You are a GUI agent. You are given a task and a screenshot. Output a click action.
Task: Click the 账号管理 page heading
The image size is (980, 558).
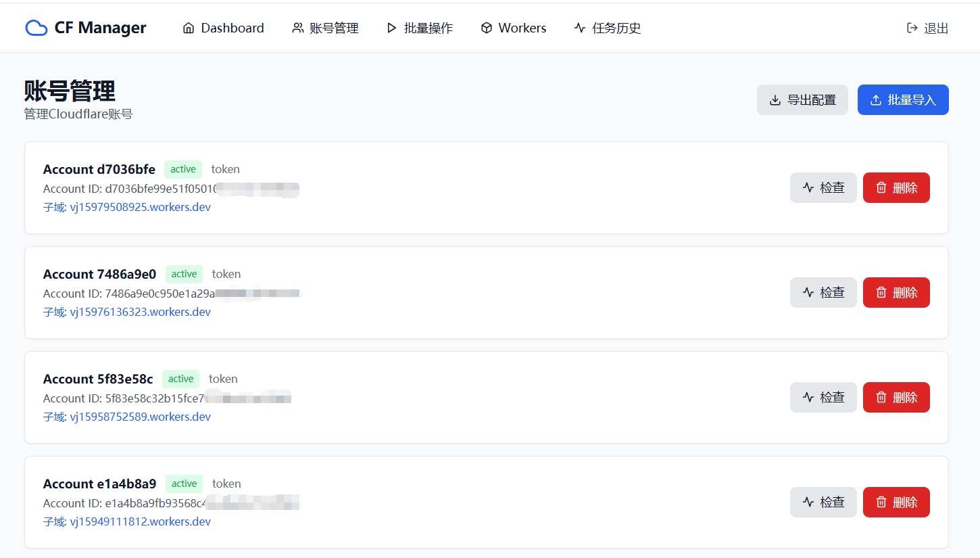click(x=70, y=90)
